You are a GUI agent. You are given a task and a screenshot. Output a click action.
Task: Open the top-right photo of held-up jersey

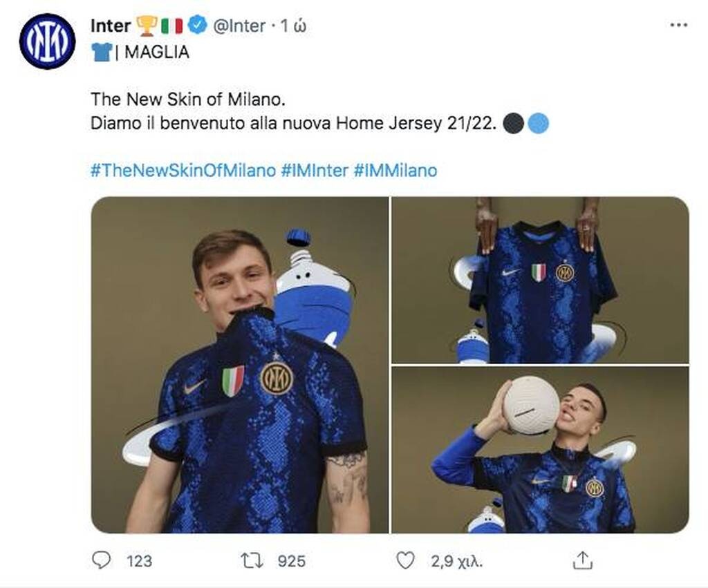point(540,280)
